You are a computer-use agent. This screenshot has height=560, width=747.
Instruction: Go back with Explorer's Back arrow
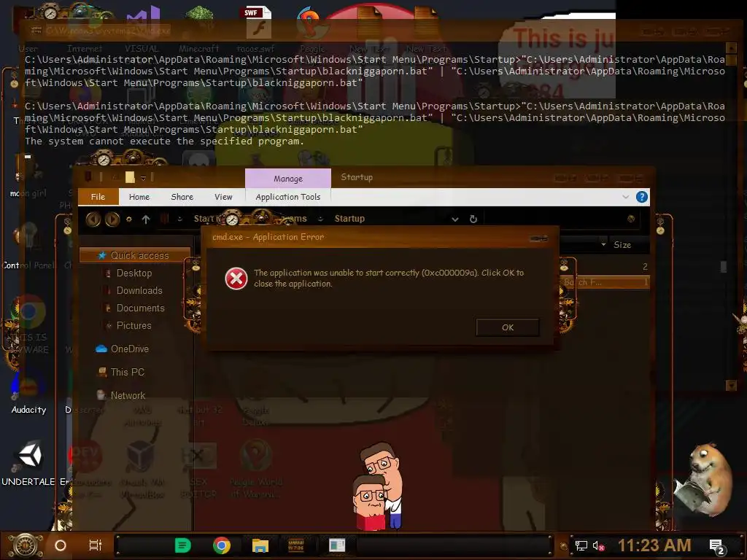[93, 219]
